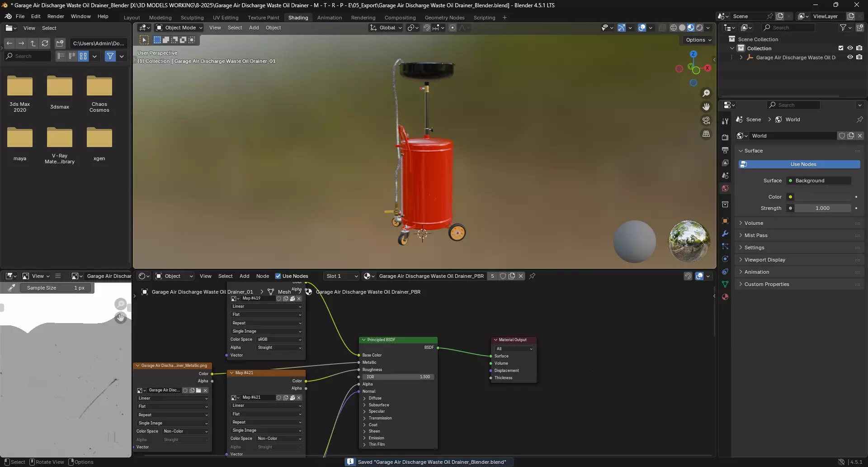This screenshot has height=467, width=868.
Task: Toggle file browser filter funnel
Action: [x=110, y=56]
